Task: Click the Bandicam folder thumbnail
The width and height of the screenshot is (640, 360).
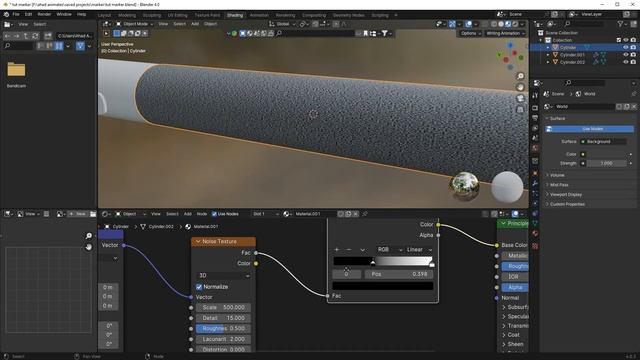Action: (16, 69)
